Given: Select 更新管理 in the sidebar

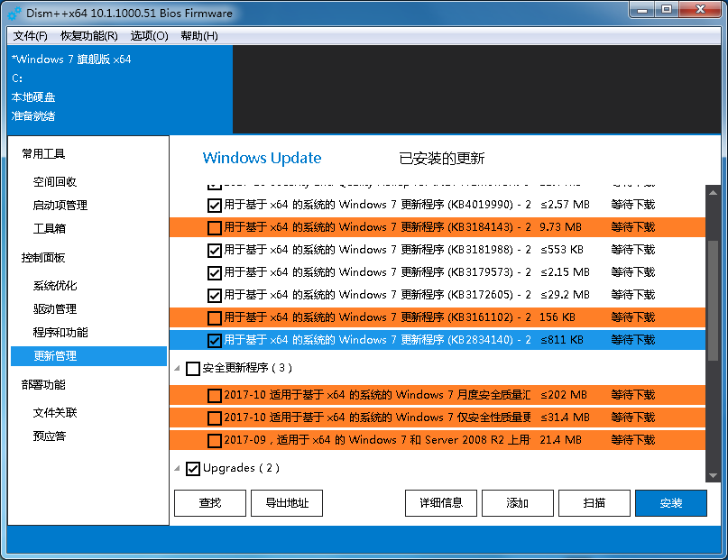Looking at the screenshot, I should tap(88, 356).
